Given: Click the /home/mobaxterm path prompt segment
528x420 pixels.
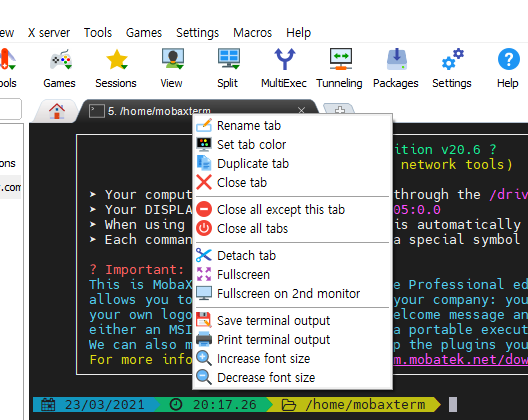Looking at the screenshot, I should click(x=354, y=404).
